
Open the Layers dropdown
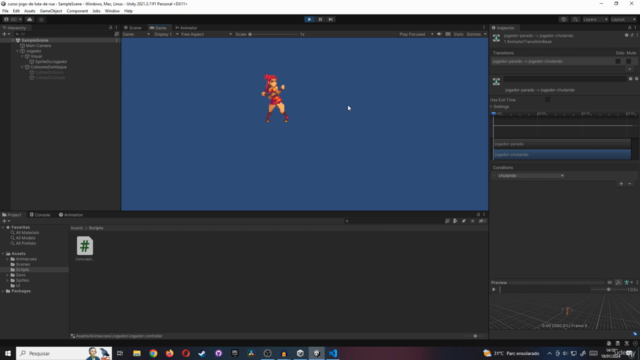click(x=595, y=19)
